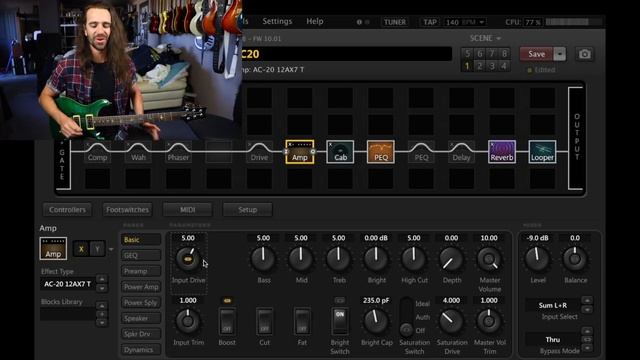The image size is (640, 360).
Task: Select the Drive block
Action: click(259, 152)
